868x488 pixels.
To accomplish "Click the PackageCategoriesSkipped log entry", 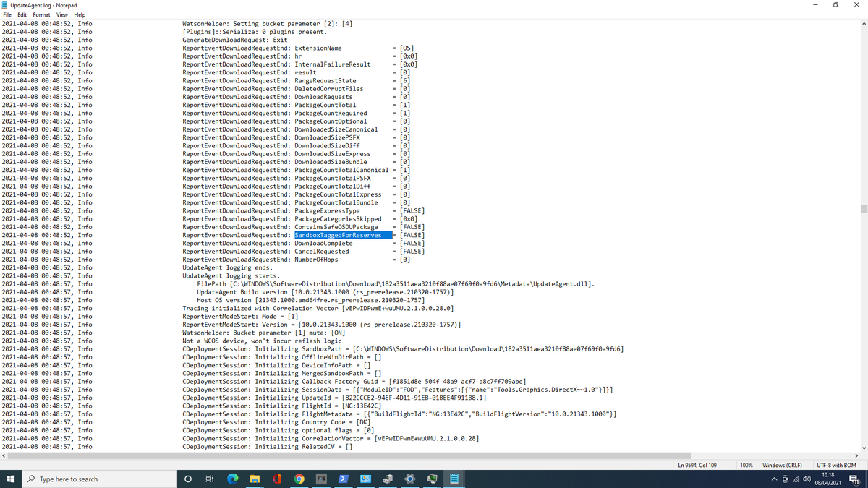I will click(300, 218).
